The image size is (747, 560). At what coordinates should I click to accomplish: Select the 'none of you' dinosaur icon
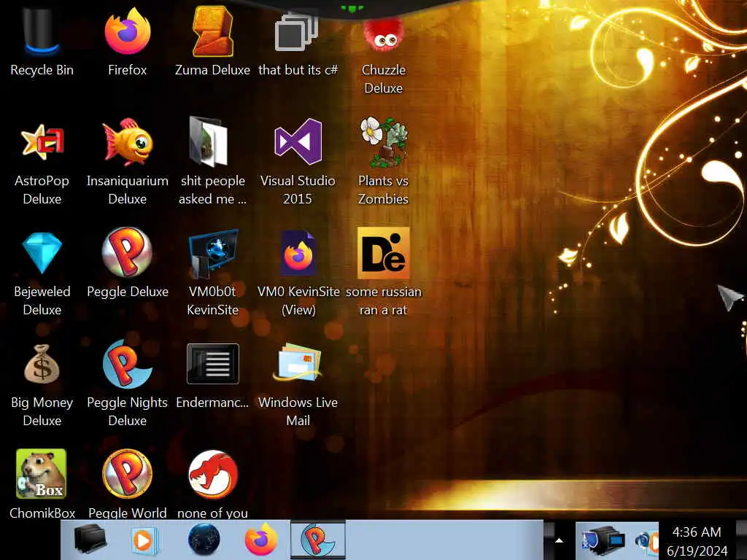click(x=213, y=474)
